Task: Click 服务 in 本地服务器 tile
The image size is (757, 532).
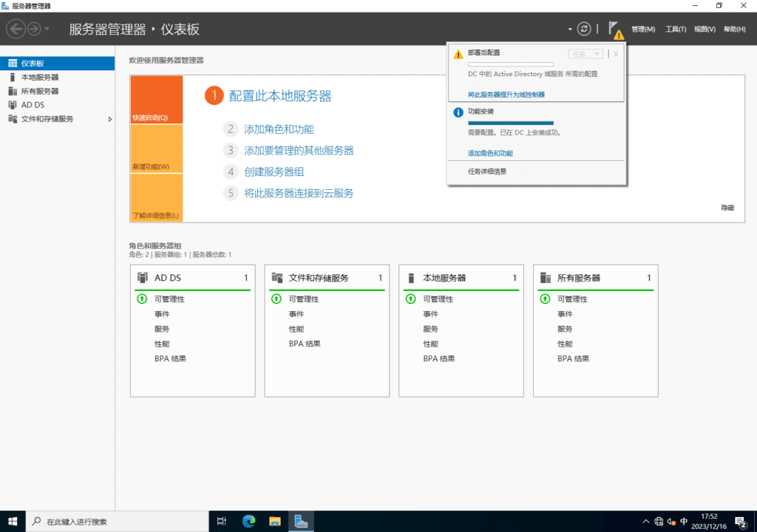Action: tap(431, 329)
